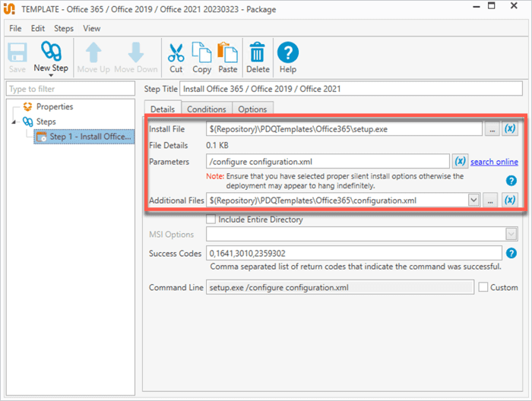Click the Additional Files path field
Screen dimensions: 532x401
(337, 200)
